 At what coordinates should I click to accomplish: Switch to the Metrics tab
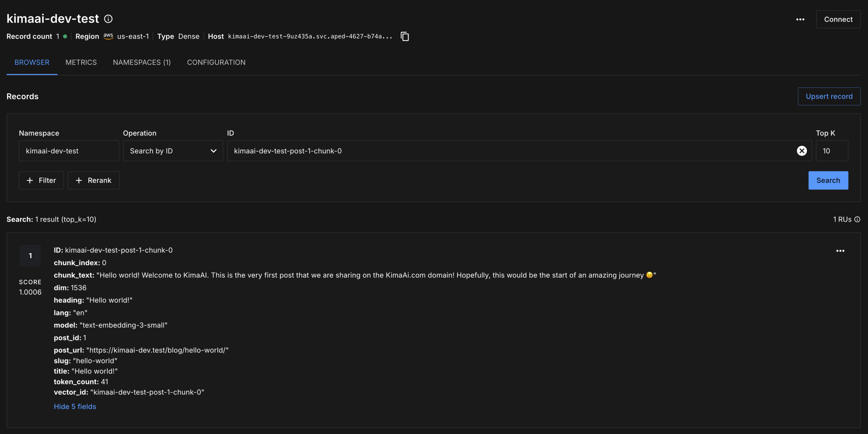(81, 62)
